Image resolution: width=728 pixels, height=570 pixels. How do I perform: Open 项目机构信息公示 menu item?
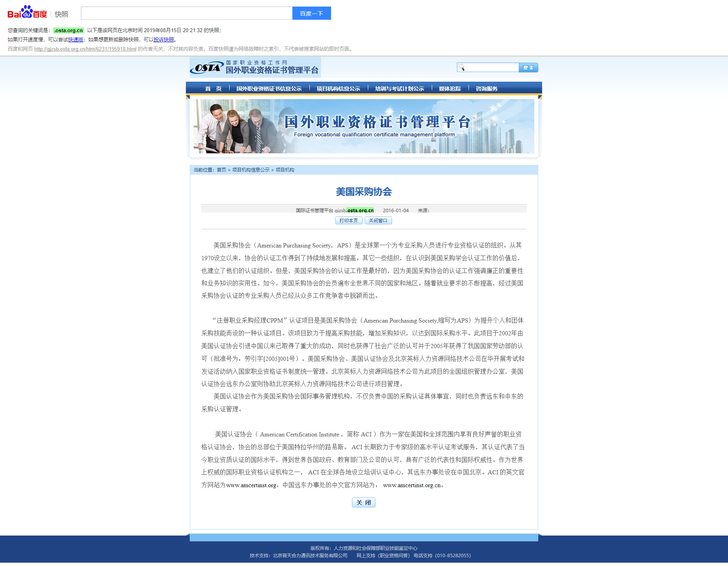(x=338, y=89)
